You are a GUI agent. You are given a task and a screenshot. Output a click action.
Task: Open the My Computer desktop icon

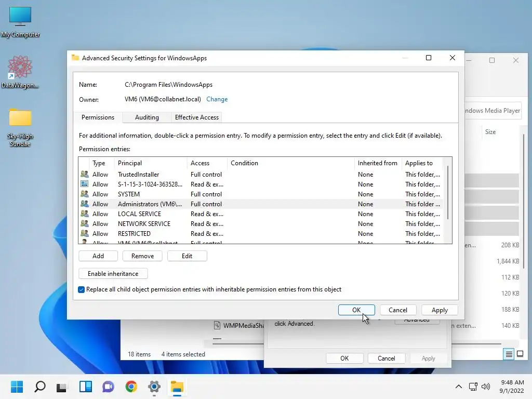[20, 22]
